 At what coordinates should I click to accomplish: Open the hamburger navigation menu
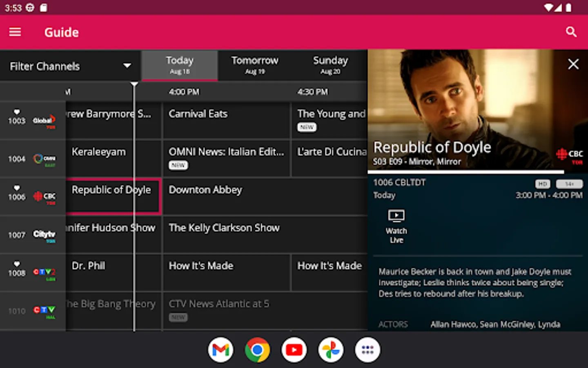(x=15, y=32)
